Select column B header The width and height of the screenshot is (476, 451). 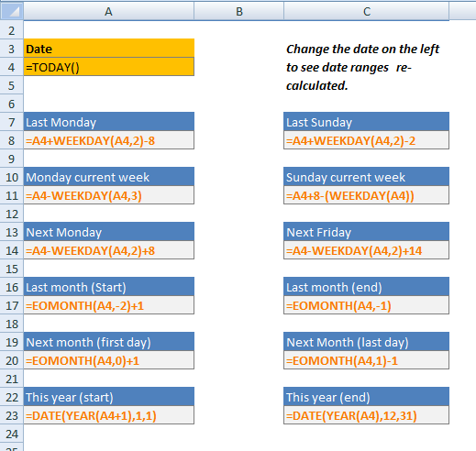click(238, 12)
